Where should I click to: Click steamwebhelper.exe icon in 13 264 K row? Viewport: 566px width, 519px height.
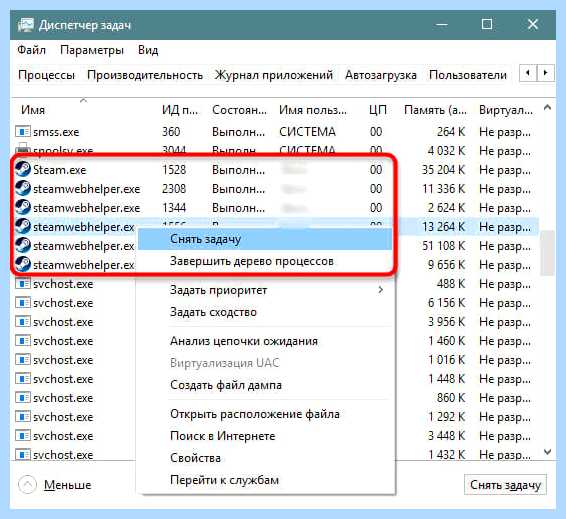click(23, 227)
